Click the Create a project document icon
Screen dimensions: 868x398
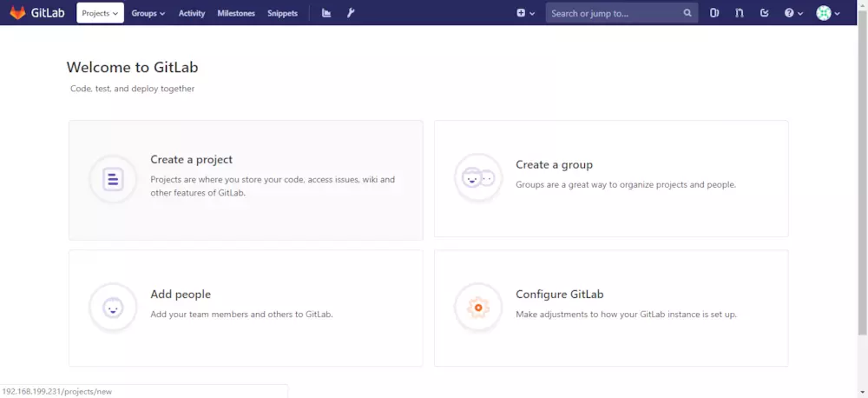(x=113, y=179)
